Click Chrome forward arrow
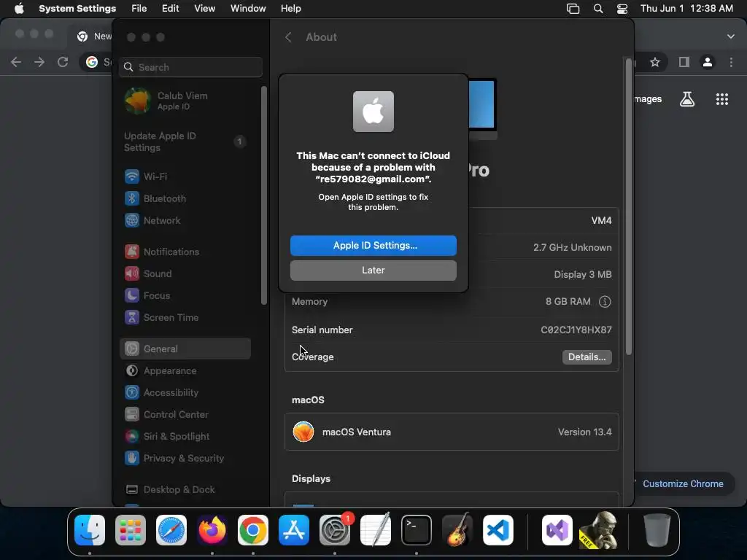The width and height of the screenshot is (747, 560). (x=39, y=62)
